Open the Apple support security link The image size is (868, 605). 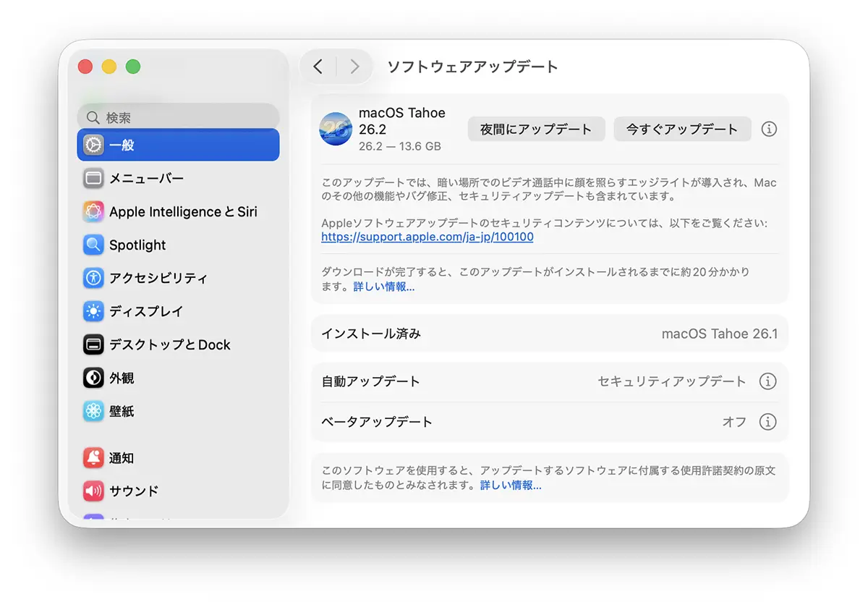[427, 237]
